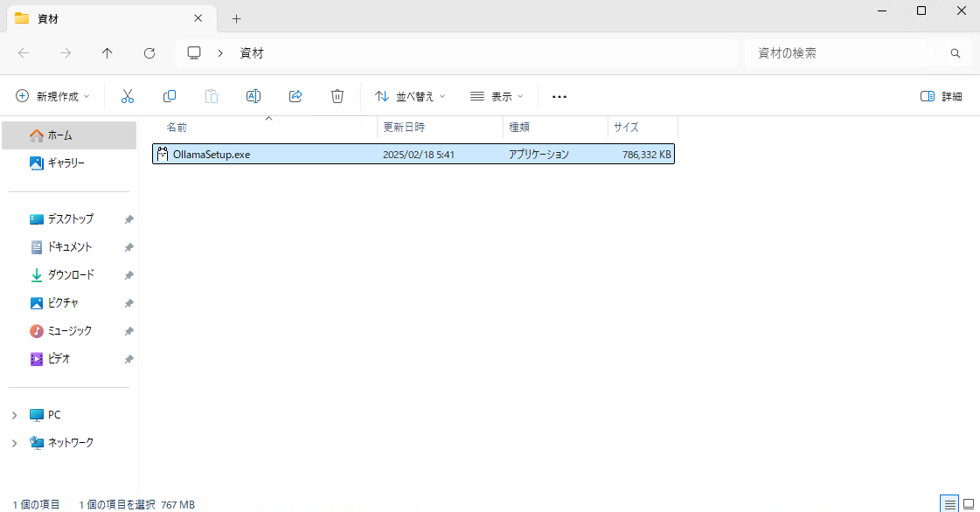
Task: Open the 並べ替え sort dropdown
Action: (410, 96)
